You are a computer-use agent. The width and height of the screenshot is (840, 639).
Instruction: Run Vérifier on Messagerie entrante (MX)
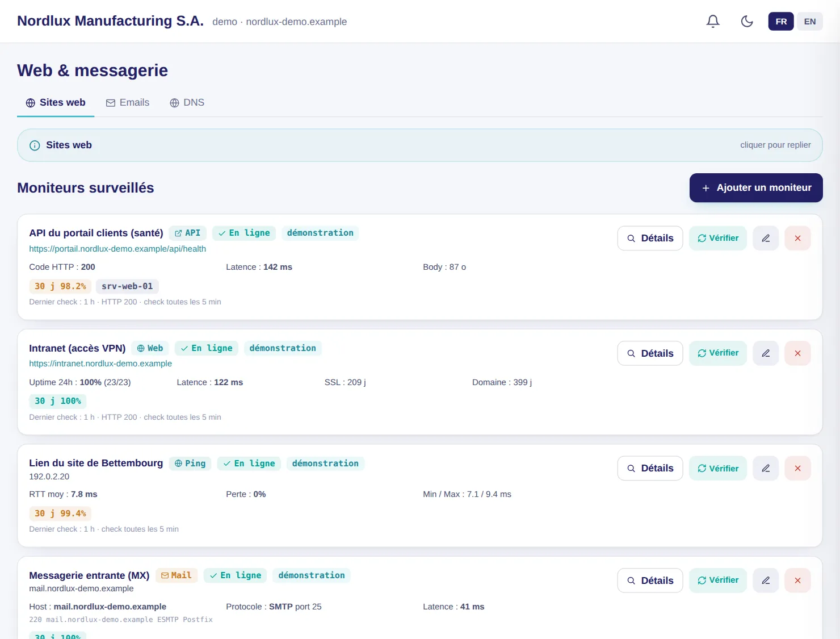click(x=718, y=580)
